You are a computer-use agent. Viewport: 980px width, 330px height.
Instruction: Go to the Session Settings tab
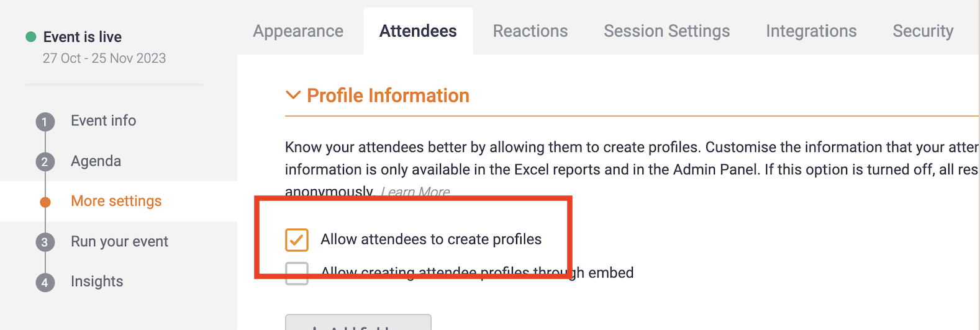[667, 31]
